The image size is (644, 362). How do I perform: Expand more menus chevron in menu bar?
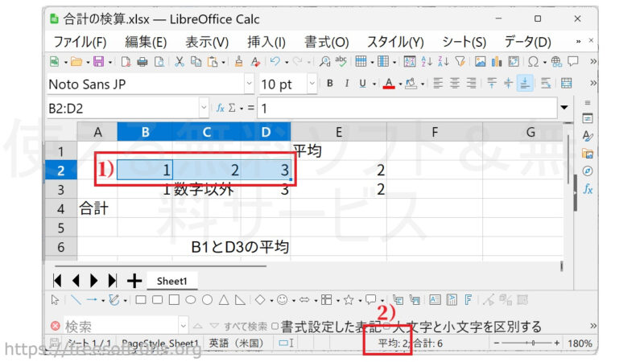578,42
